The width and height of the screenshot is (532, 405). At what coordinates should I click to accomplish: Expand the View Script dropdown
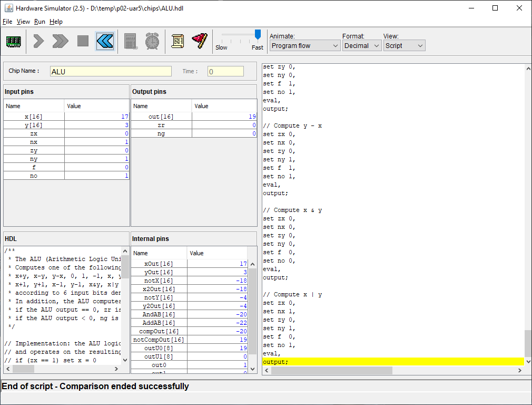pyautogui.click(x=403, y=46)
